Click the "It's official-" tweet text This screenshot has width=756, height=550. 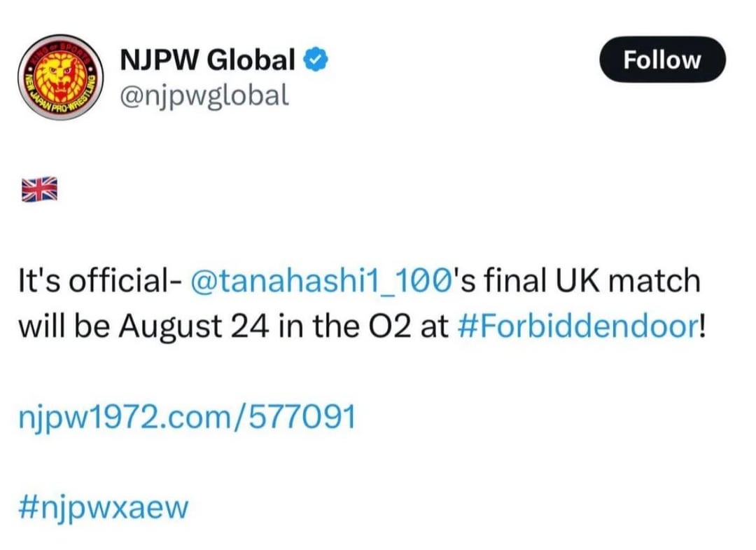pos(100,280)
